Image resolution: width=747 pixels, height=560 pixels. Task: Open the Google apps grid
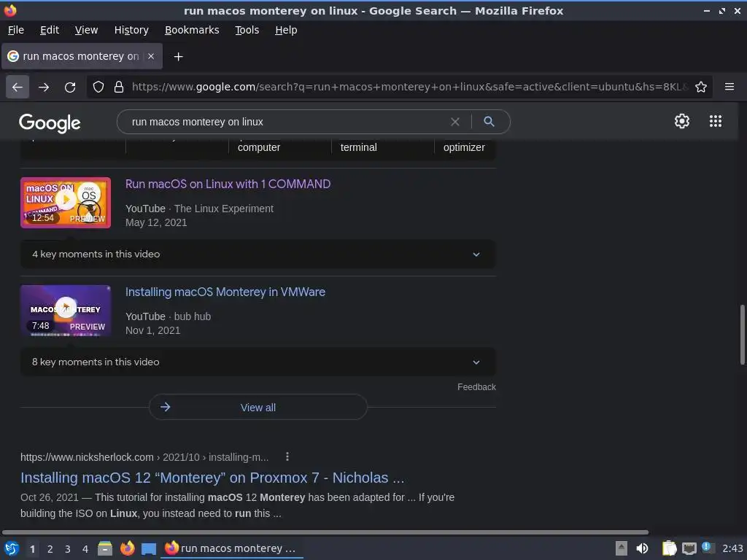tap(716, 121)
